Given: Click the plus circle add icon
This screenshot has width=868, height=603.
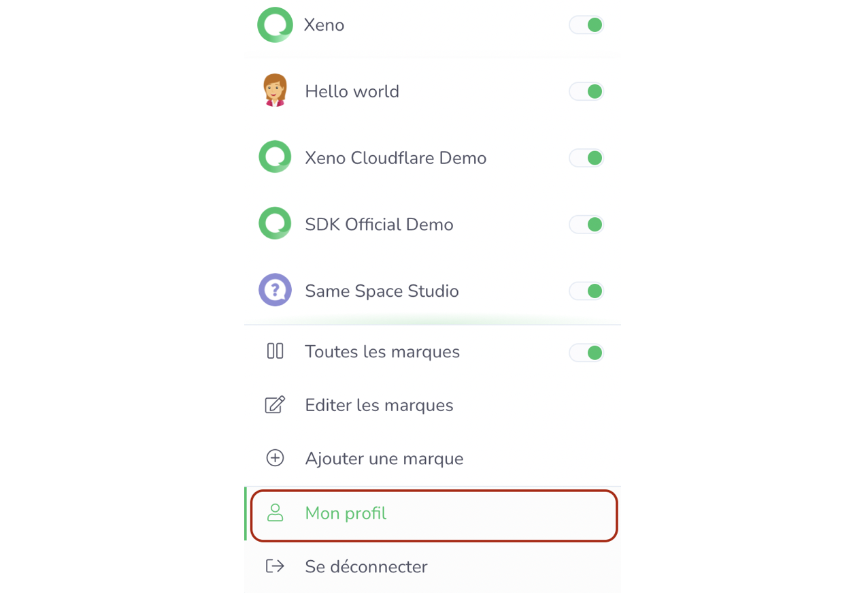Looking at the screenshot, I should click(x=275, y=458).
